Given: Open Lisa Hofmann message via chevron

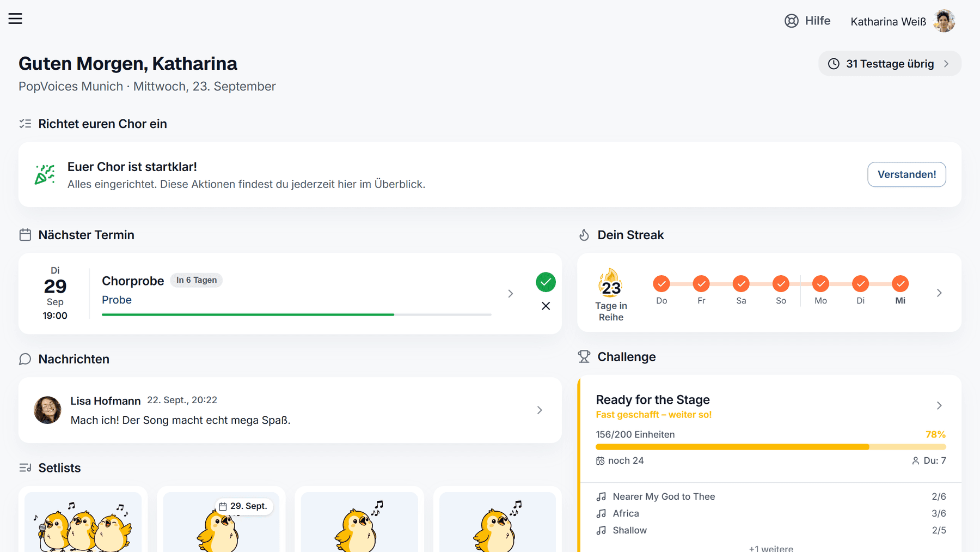Looking at the screenshot, I should 540,410.
